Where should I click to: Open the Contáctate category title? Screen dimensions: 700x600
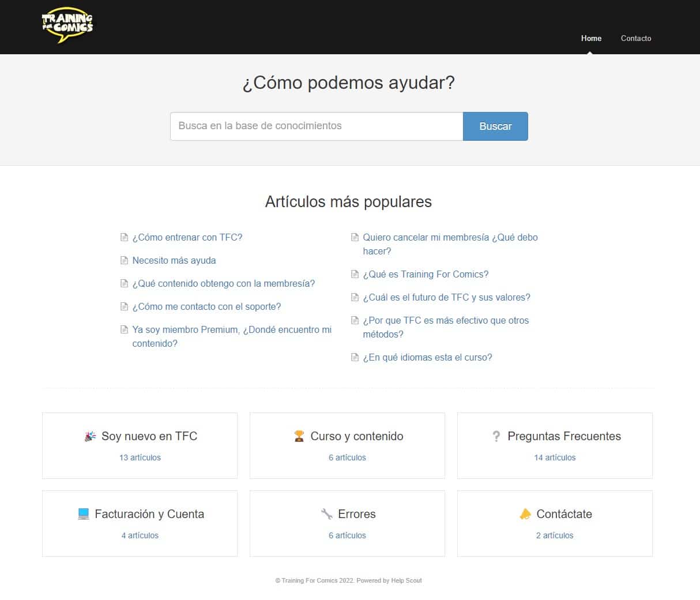click(564, 514)
